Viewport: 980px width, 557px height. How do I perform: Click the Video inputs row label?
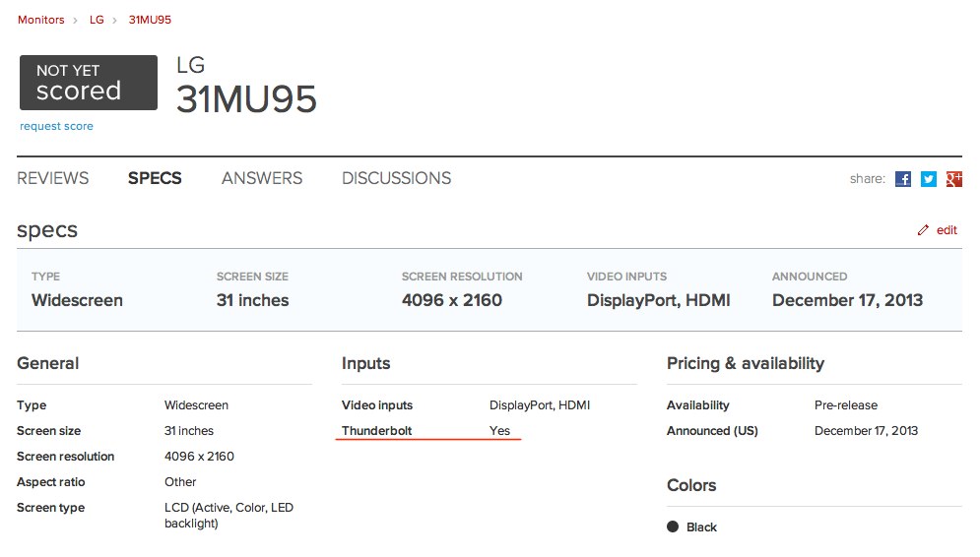(x=377, y=405)
